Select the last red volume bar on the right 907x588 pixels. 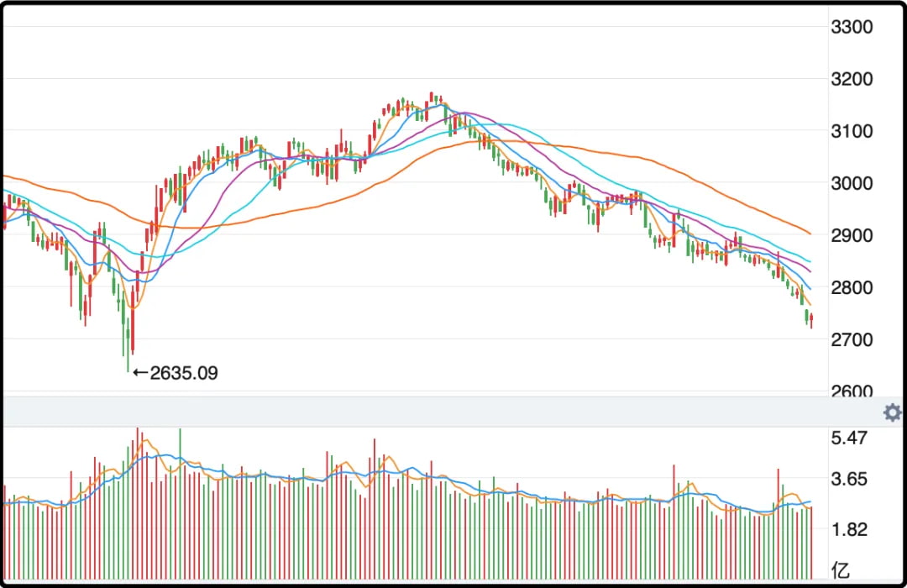pyautogui.click(x=811, y=543)
